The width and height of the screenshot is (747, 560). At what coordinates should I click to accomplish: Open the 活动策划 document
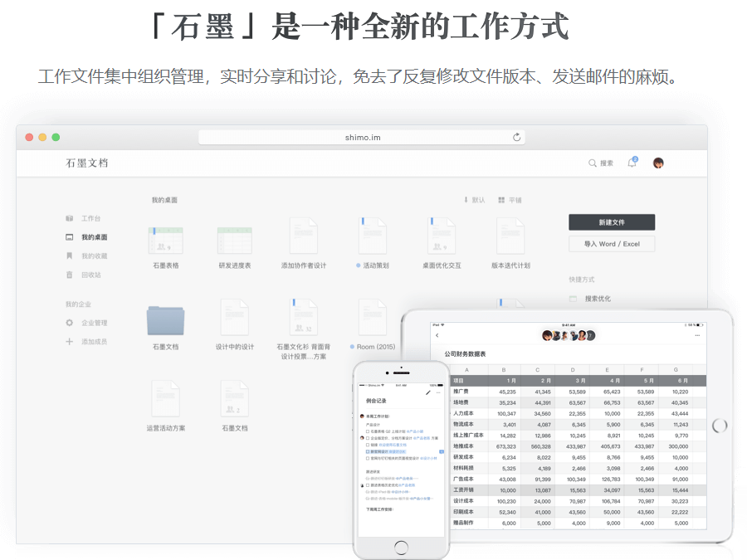click(373, 236)
